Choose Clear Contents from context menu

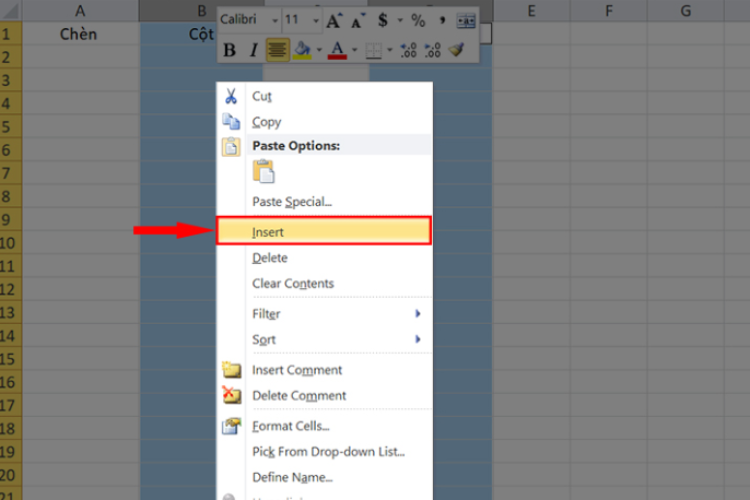coord(324,283)
